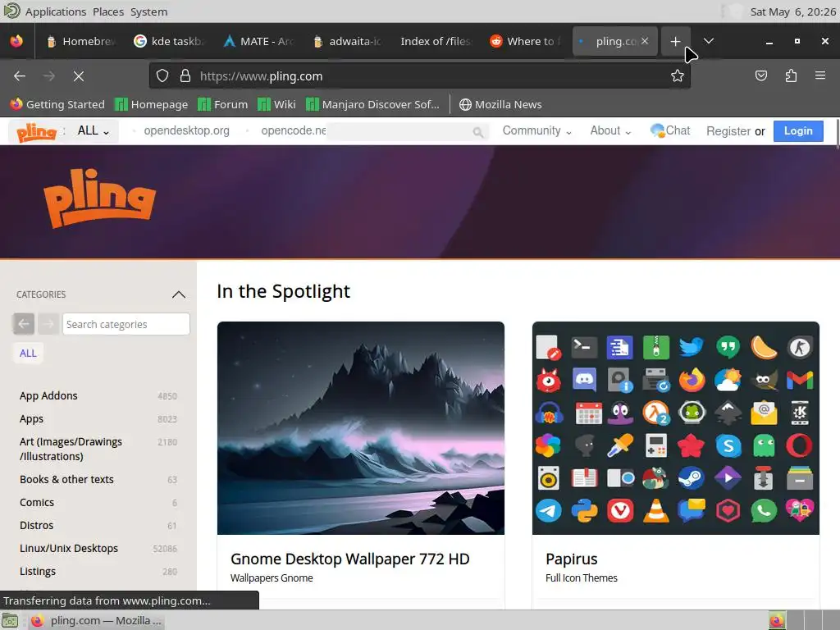
Task: Go back to the previous page
Action: [x=20, y=76]
